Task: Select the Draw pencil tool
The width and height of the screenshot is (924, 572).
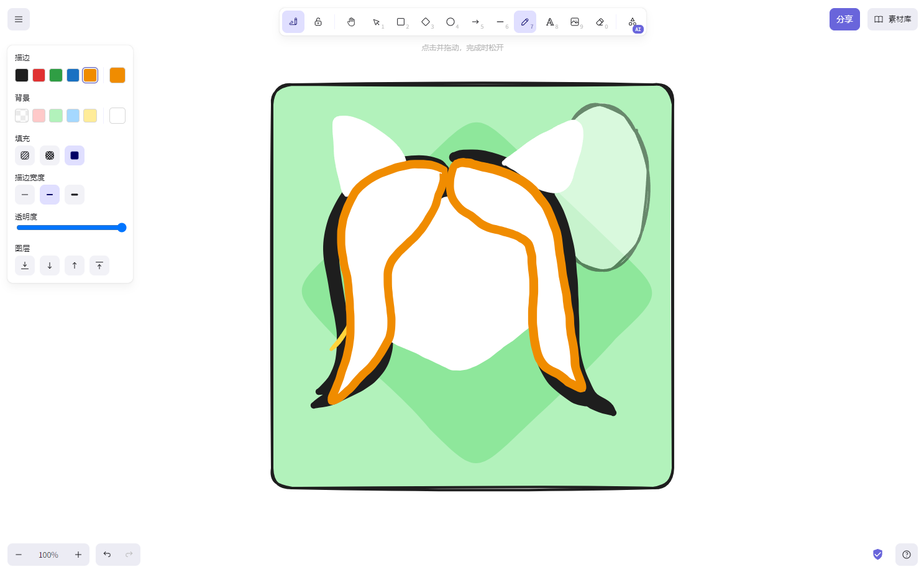Action: coord(525,22)
